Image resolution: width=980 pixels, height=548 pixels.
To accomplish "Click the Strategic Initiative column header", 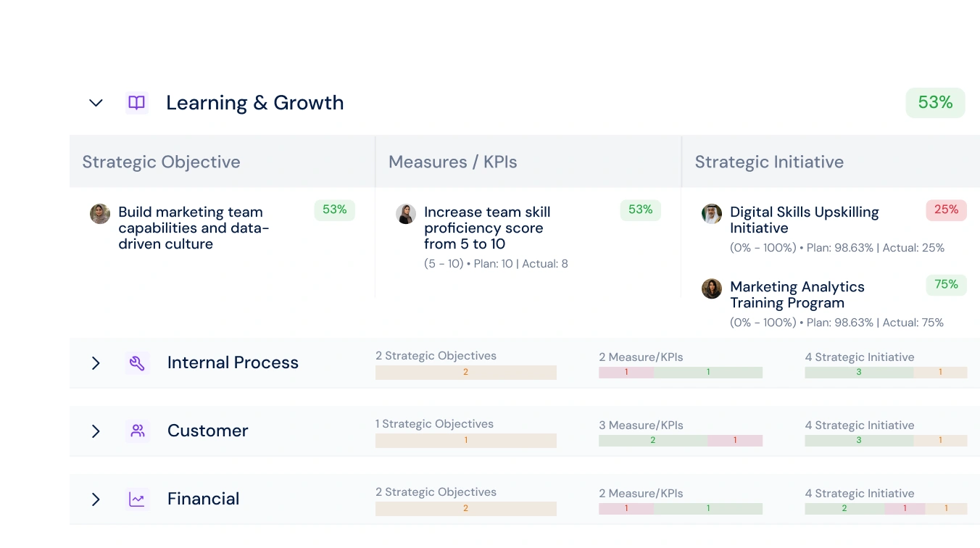I will tap(769, 162).
